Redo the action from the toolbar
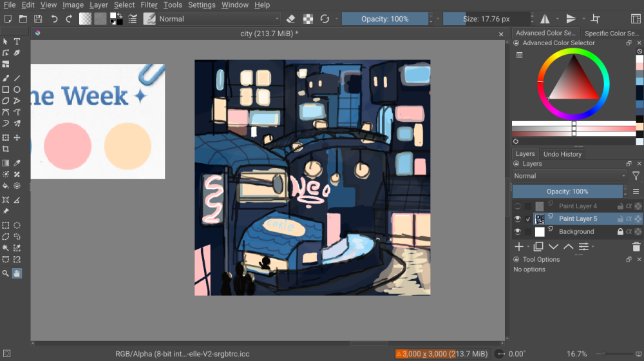This screenshot has width=644, height=361. click(69, 19)
